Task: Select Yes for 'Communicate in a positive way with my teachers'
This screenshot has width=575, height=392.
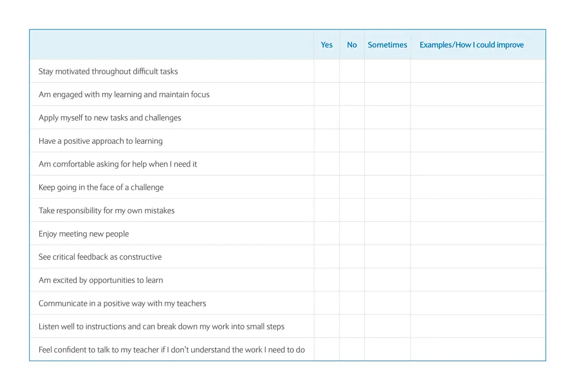Action: tap(327, 303)
